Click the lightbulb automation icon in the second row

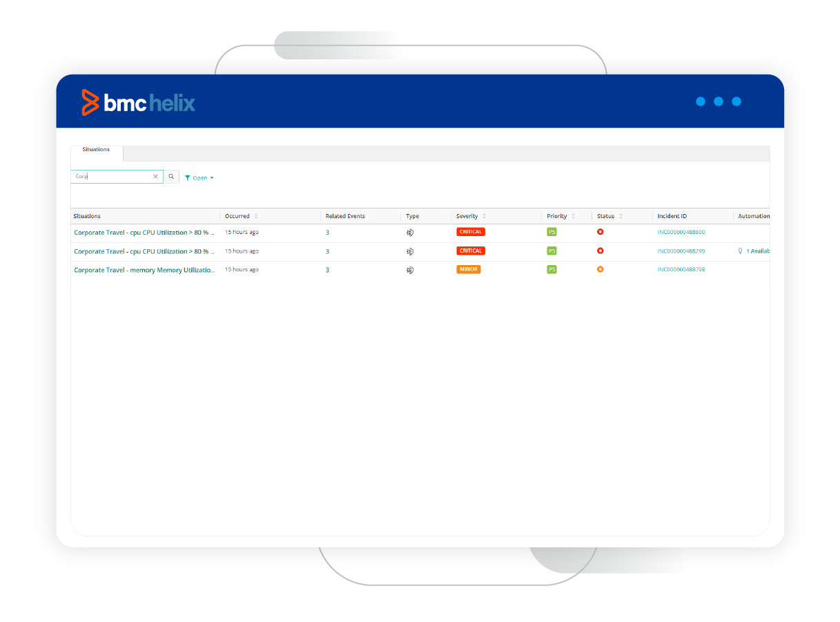point(740,251)
